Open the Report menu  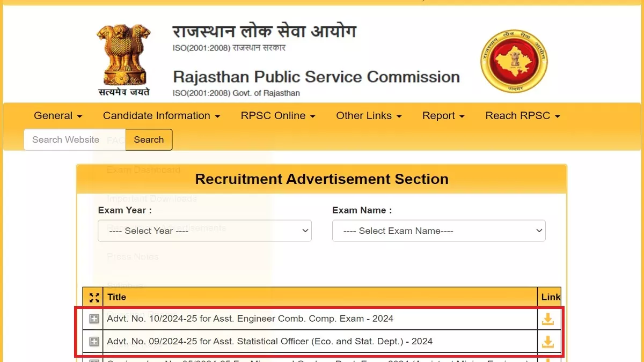point(443,116)
